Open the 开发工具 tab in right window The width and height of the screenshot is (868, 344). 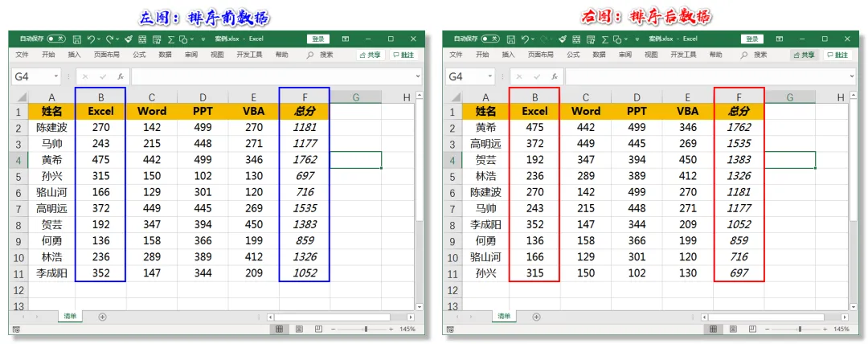684,55
